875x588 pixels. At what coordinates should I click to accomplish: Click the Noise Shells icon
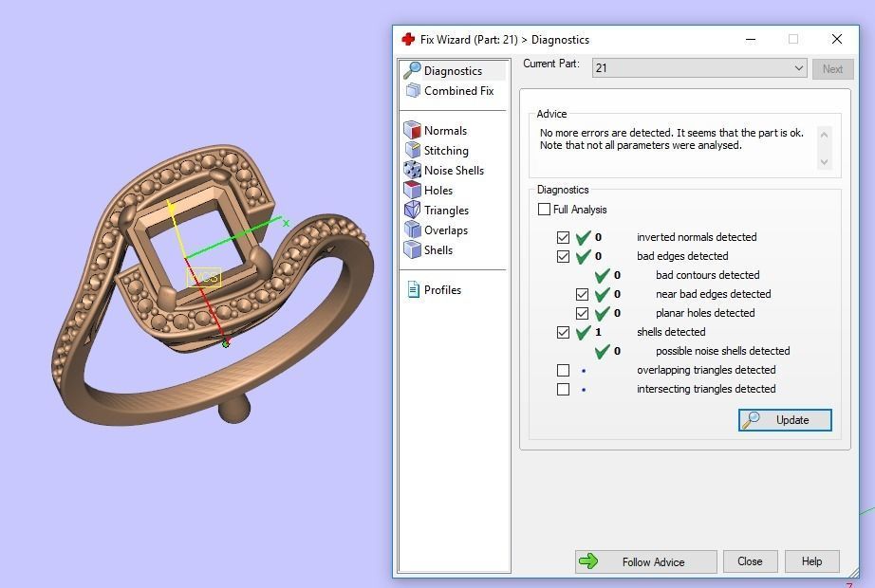[x=412, y=170]
